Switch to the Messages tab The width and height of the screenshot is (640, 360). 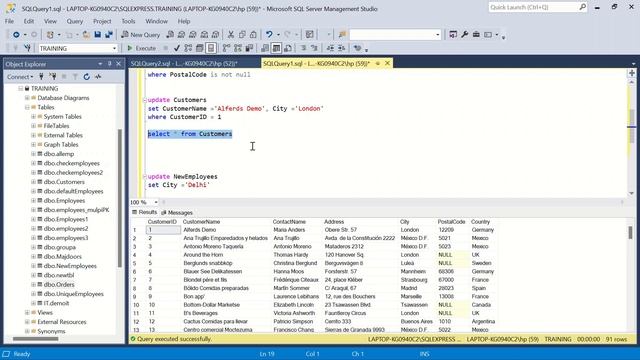(x=177, y=213)
